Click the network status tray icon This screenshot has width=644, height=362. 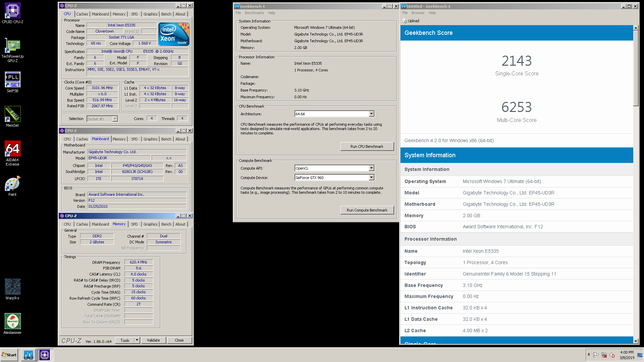pos(604,355)
